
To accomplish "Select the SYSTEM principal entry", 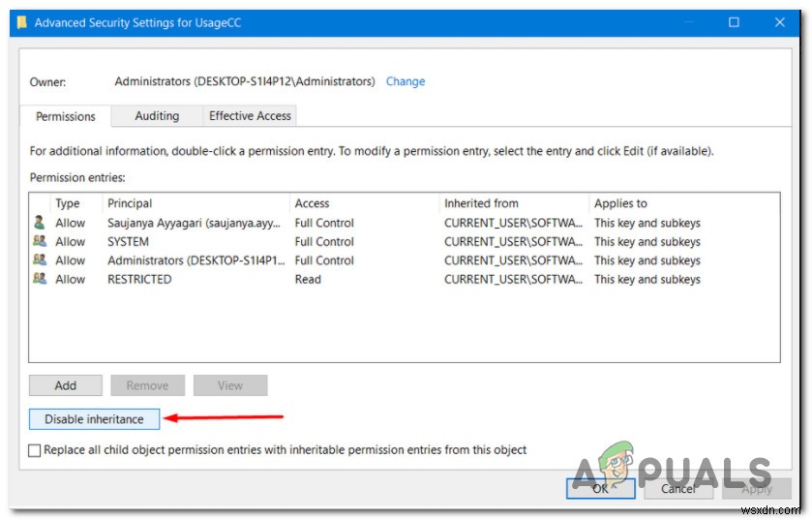I will coord(128,242).
